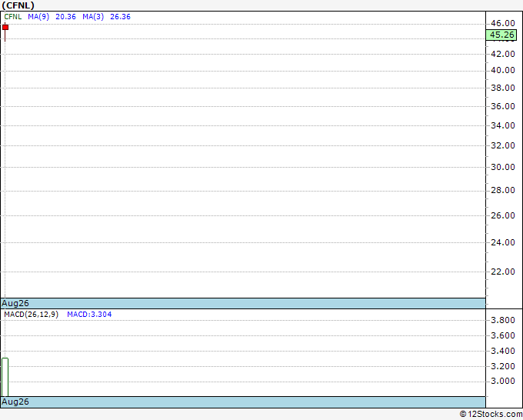Click the 26.00 price axis label
This screenshot has width=523, height=420.
coord(503,216)
